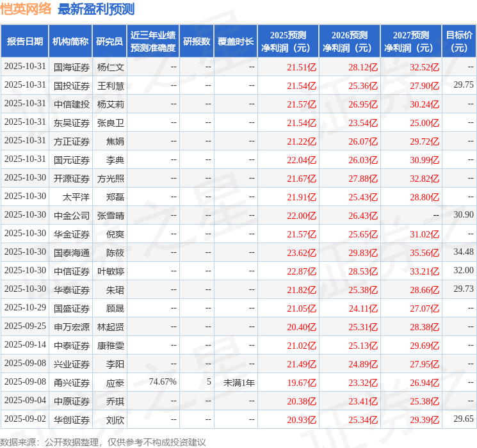Click researcher name 张良卫
The height and width of the screenshot is (448, 477).
point(111,123)
